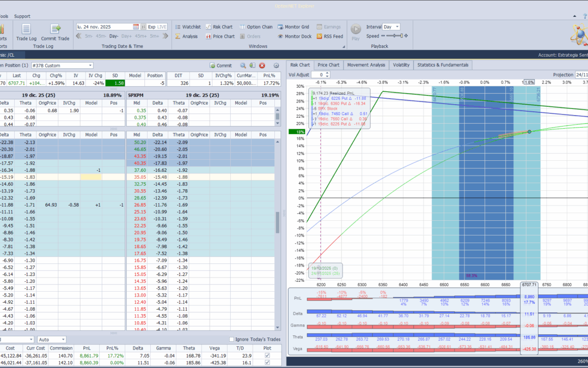Collapse the ribbon with the up arrow
The width and height of the screenshot is (588, 368).
[574, 16]
